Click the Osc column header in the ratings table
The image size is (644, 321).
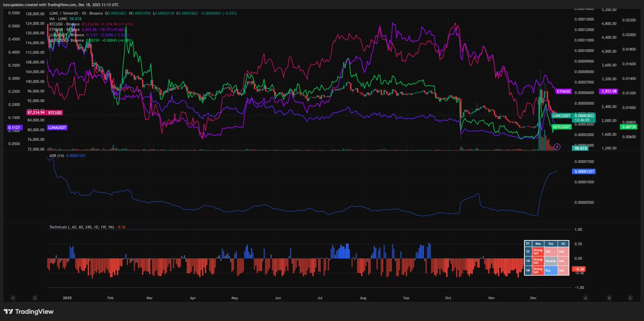point(551,244)
